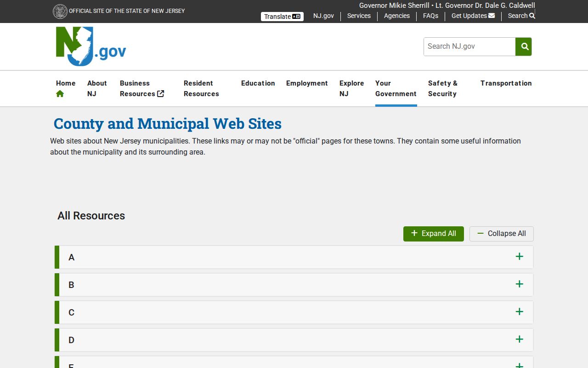The image size is (588, 368).
Task: Click the Official Site of the State text
Action: pyautogui.click(x=127, y=11)
